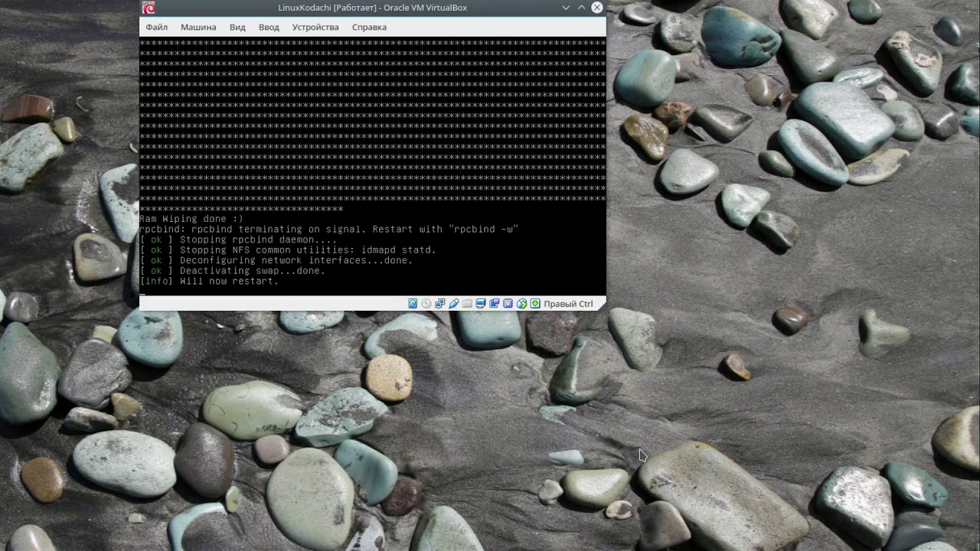The width and height of the screenshot is (980, 551).
Task: Open the Машина menu
Action: click(198, 27)
